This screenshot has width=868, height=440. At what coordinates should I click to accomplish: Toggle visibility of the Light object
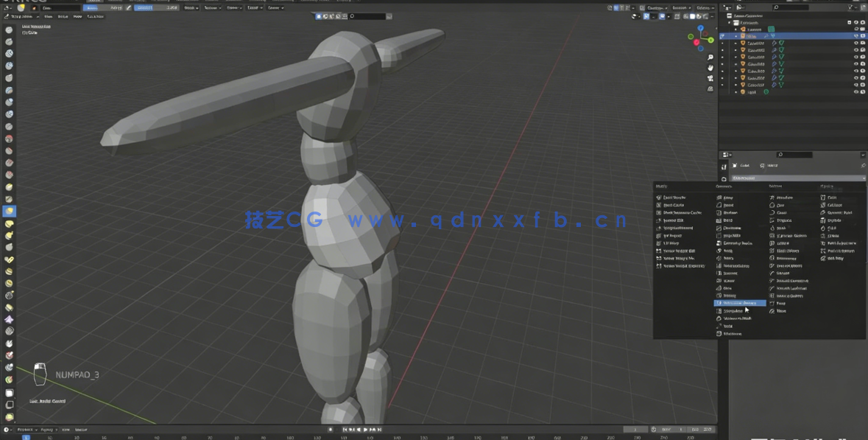[x=855, y=92]
